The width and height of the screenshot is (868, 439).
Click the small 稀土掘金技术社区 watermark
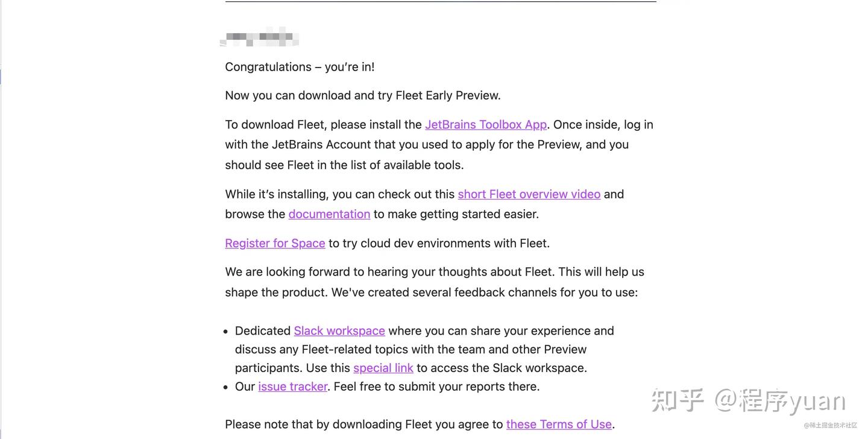click(830, 426)
